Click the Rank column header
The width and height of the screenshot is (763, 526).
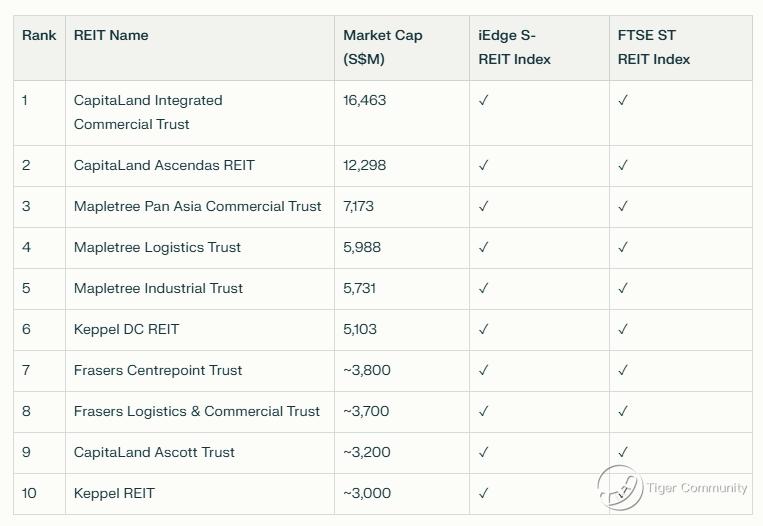tap(39, 36)
